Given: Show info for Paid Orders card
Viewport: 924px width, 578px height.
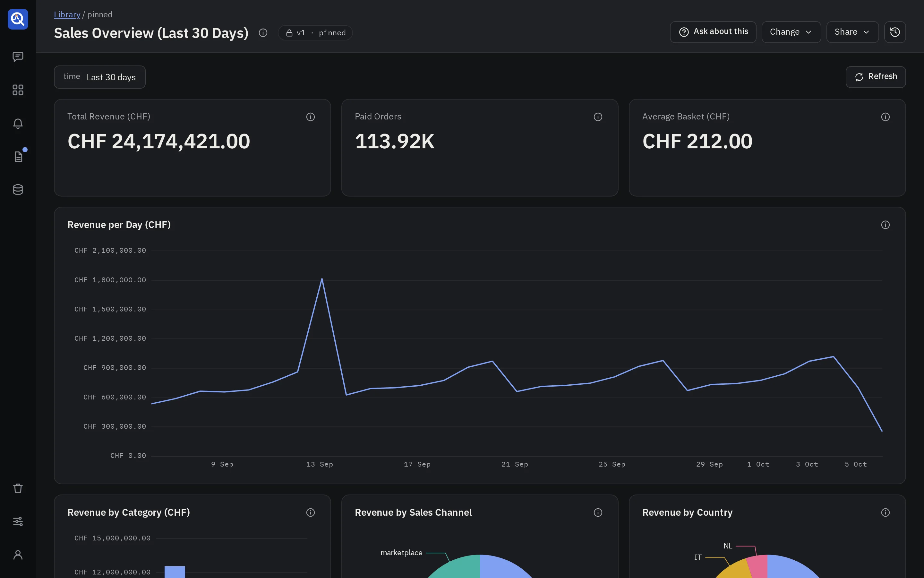Looking at the screenshot, I should (x=598, y=117).
